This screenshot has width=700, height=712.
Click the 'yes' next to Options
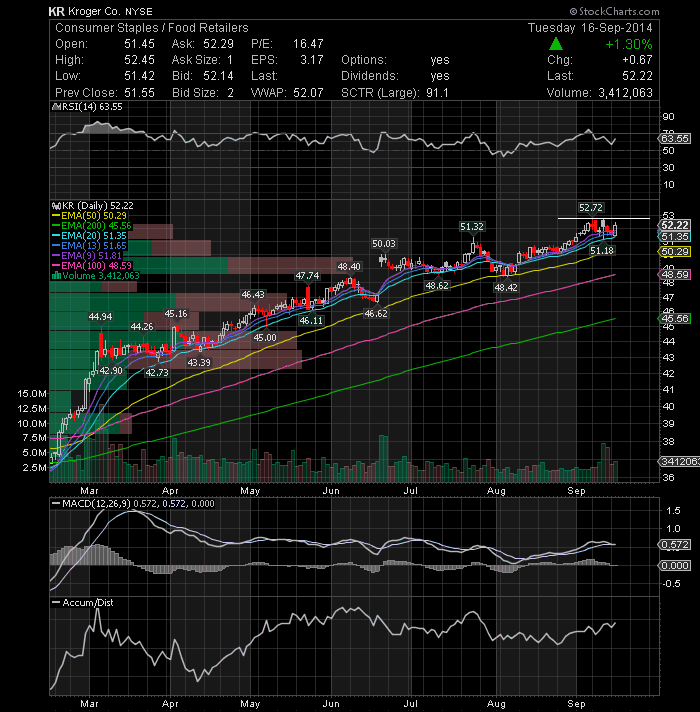pyautogui.click(x=440, y=60)
